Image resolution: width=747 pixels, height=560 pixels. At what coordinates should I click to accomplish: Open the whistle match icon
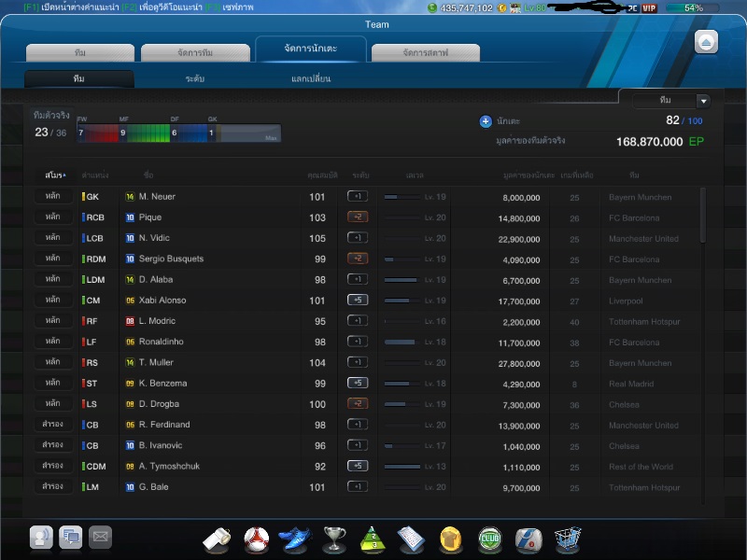[x=217, y=540]
